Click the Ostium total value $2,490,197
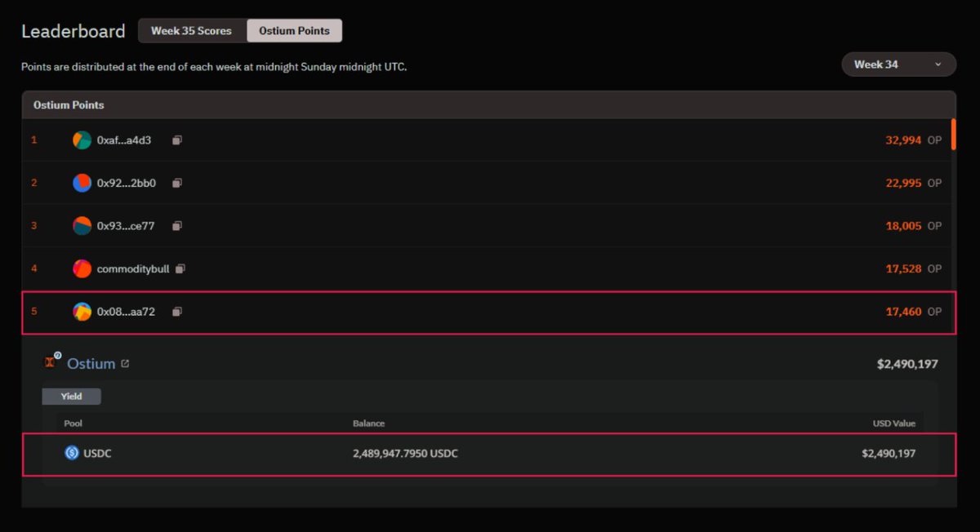Viewport: 980px width, 532px height. (x=907, y=364)
